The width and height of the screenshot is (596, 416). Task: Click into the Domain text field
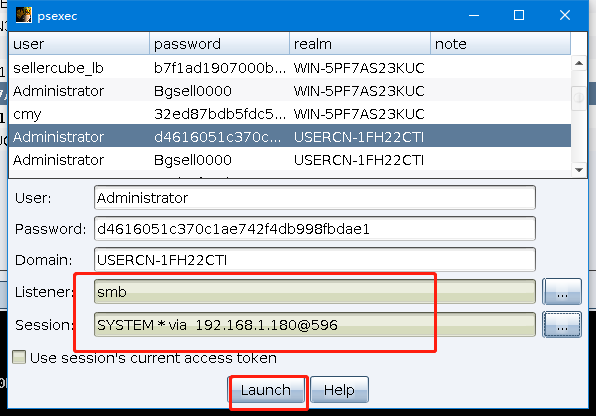(x=315, y=260)
